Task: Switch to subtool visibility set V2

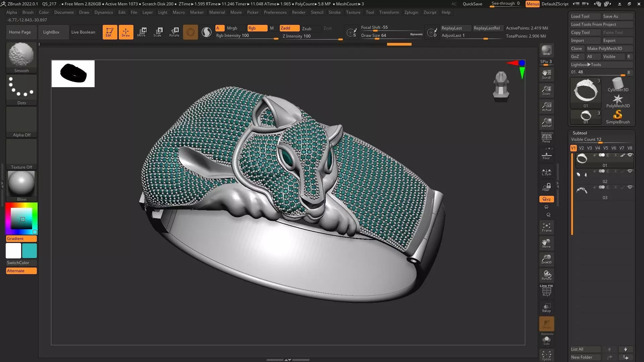Action: point(581,148)
